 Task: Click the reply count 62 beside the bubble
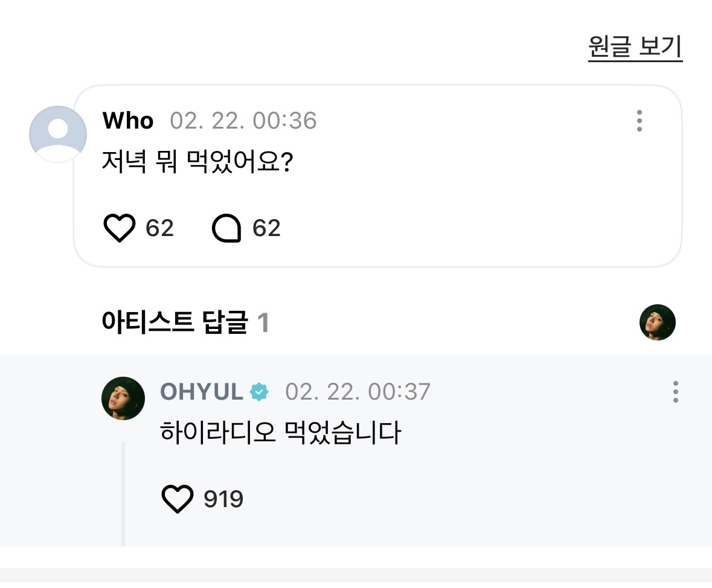pyautogui.click(x=266, y=229)
